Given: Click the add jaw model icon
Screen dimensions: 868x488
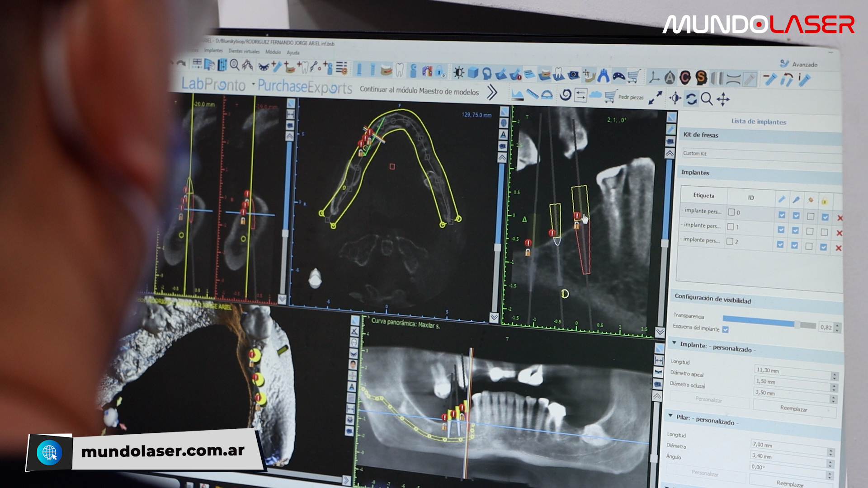Looking at the screenshot, I should click(290, 67).
